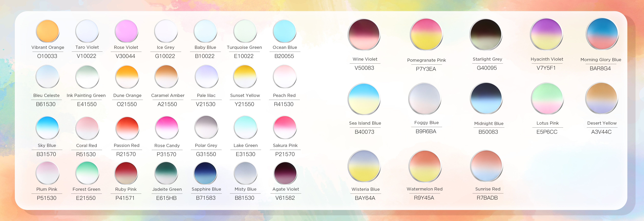This screenshot has height=221, width=644.
Task: Select the Pale lilac gradient swatch
Action: 206,77
